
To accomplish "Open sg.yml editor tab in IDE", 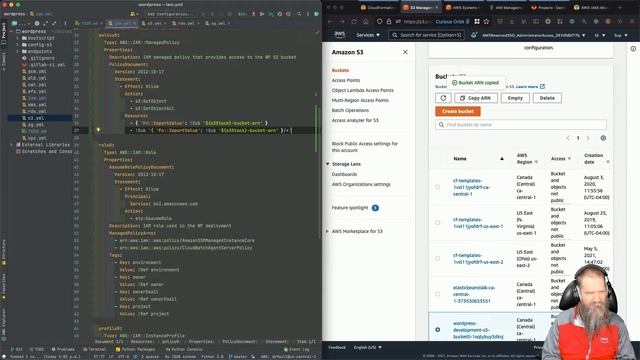I will pyautogui.click(x=218, y=24).
